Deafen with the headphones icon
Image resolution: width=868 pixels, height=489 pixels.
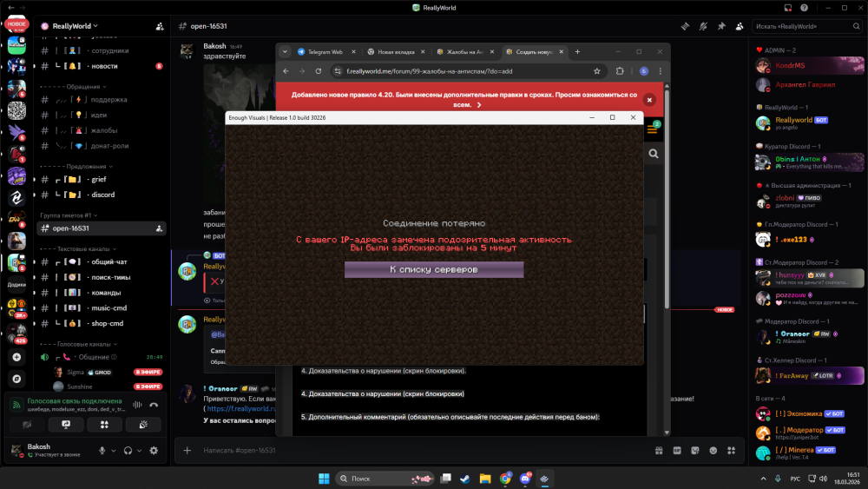[128, 451]
